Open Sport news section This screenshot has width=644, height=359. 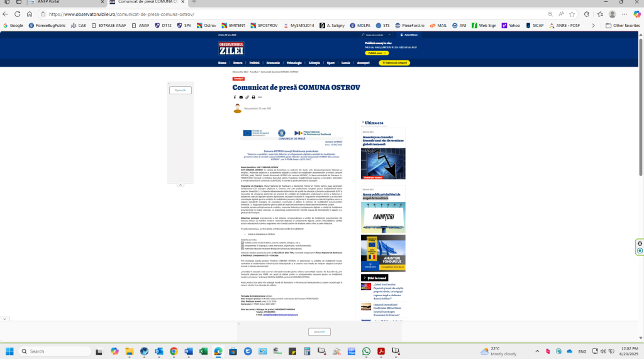(331, 63)
